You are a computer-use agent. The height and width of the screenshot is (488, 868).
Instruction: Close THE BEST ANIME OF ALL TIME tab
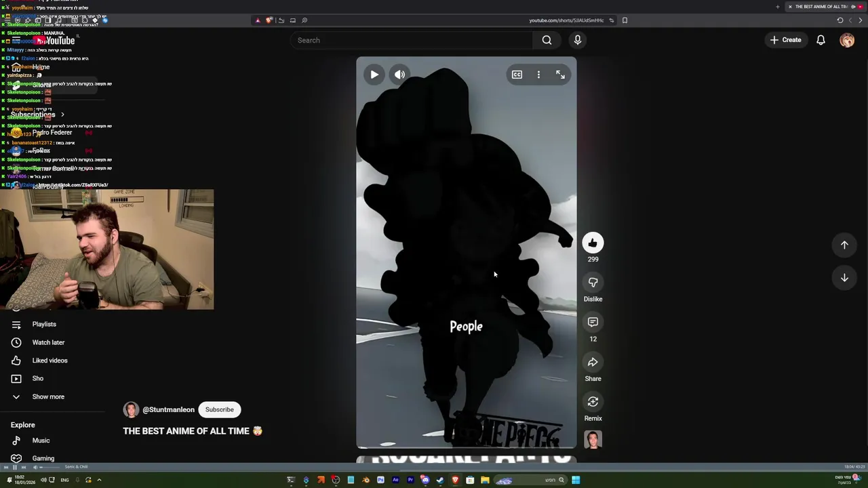tap(790, 7)
